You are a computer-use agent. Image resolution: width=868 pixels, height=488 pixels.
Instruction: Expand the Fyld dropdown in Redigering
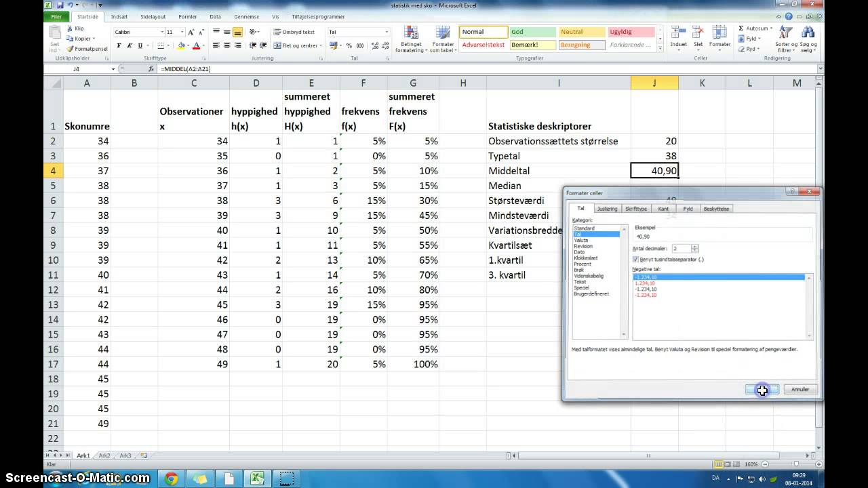pos(760,39)
